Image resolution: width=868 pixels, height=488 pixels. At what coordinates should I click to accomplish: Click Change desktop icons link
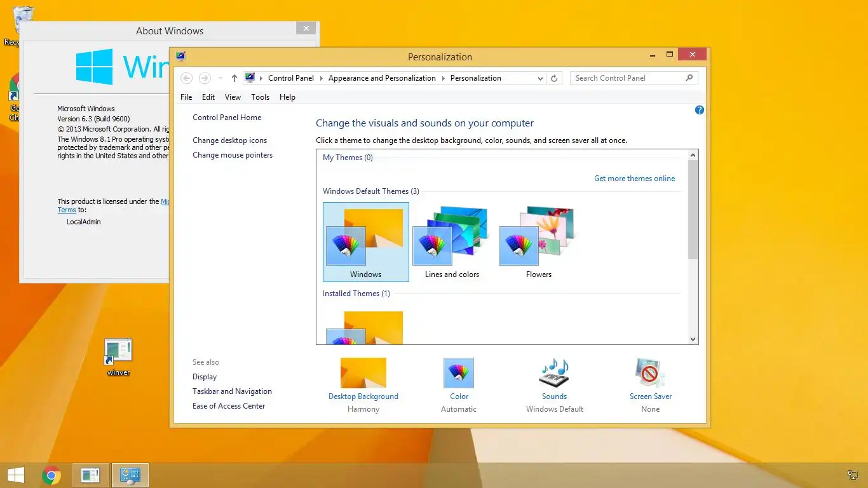coord(230,140)
